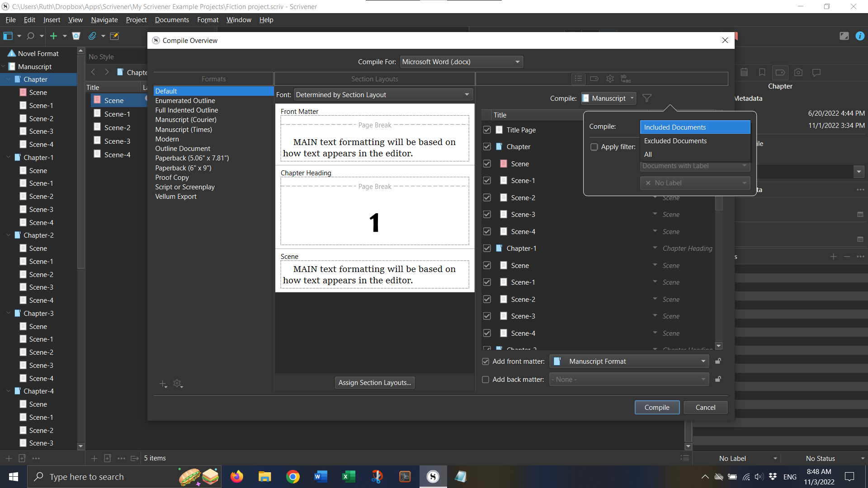Open the inspector Comments speech bubble icon

coord(816,72)
